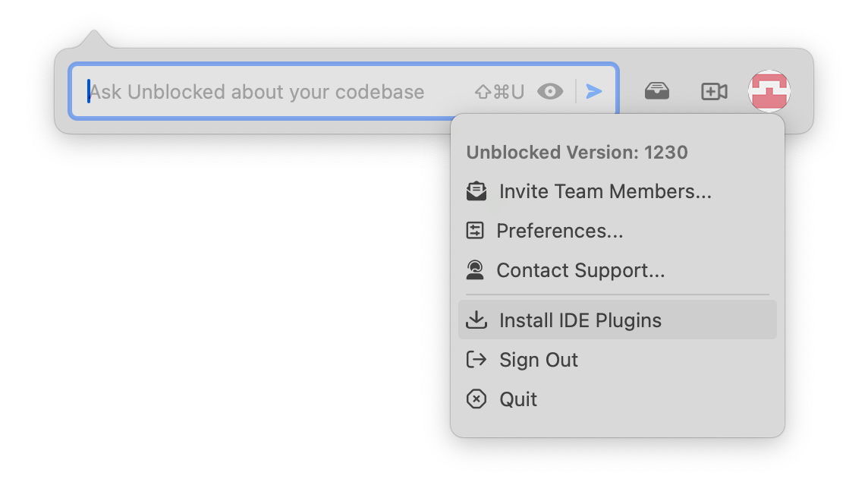Choose Contact Support... in the menu
868x498 pixels.
pyautogui.click(x=580, y=270)
